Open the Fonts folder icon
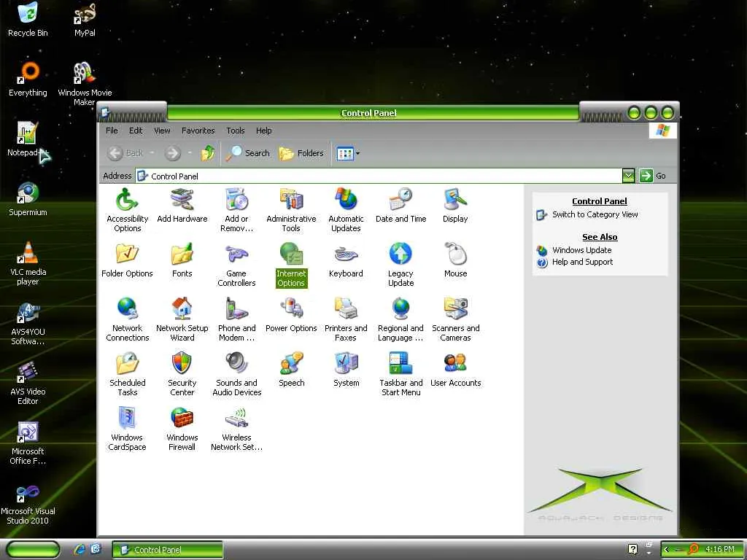Viewport: 747px width, 560px height. (x=182, y=260)
